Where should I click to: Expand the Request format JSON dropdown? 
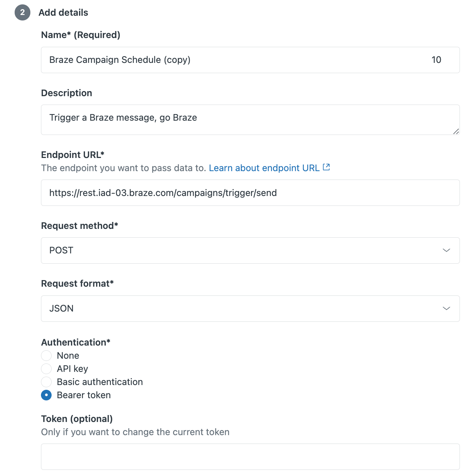[250, 309]
